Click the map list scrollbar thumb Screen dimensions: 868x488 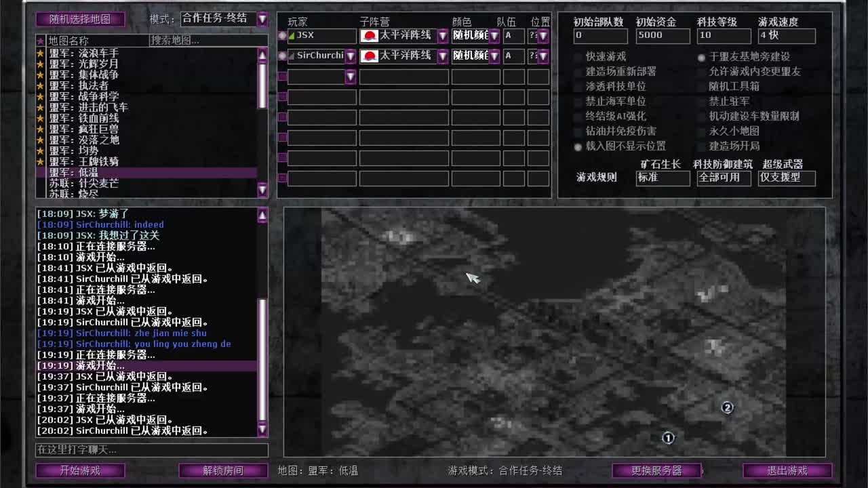click(262, 85)
